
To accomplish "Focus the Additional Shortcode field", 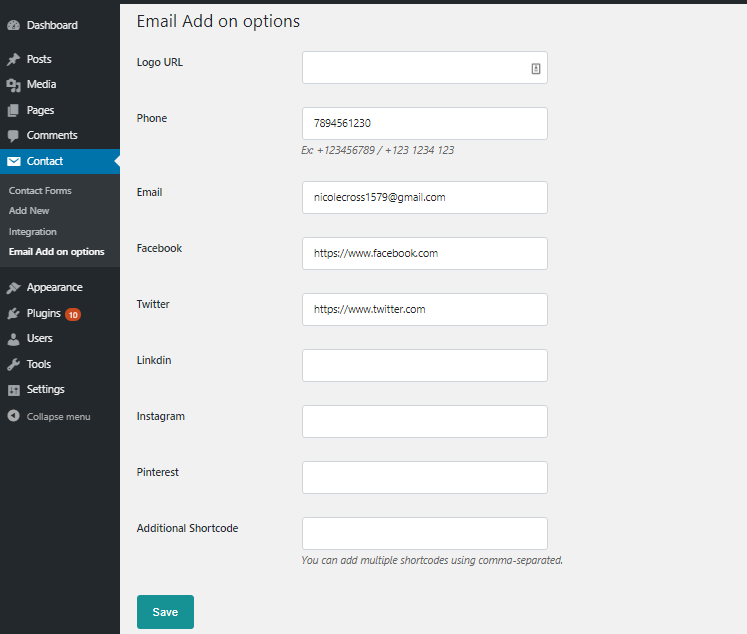I will point(424,533).
